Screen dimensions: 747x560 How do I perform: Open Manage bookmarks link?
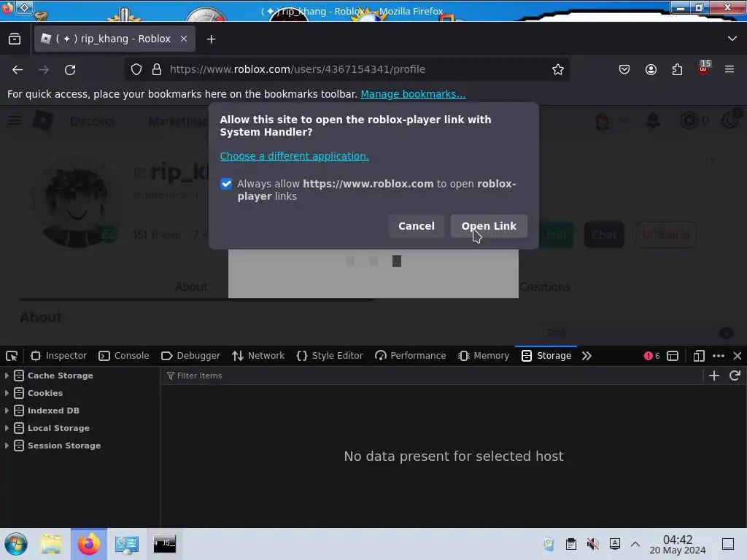coord(413,94)
